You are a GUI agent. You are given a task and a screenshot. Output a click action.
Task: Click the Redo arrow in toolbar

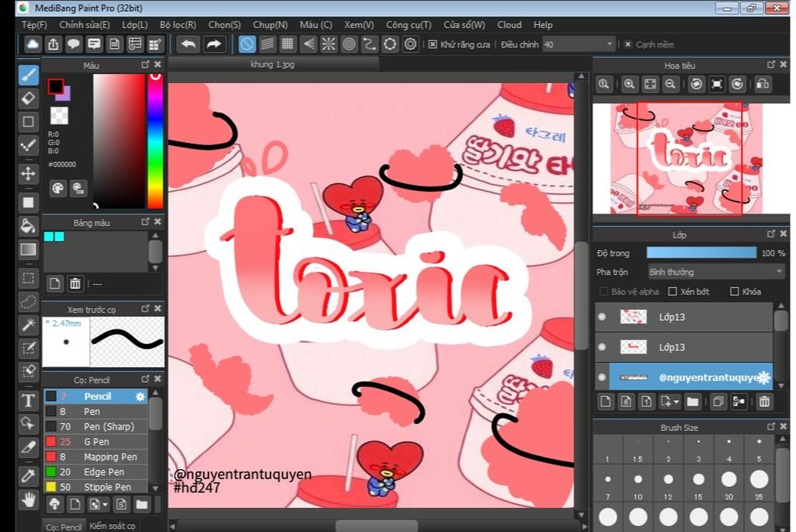tap(214, 44)
